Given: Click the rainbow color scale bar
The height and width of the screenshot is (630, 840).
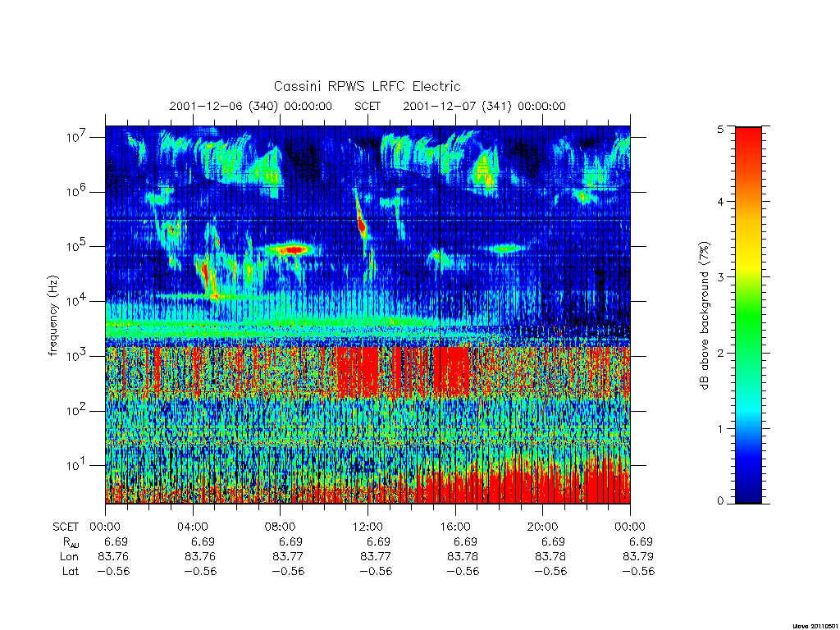Looking at the screenshot, I should point(748,315).
